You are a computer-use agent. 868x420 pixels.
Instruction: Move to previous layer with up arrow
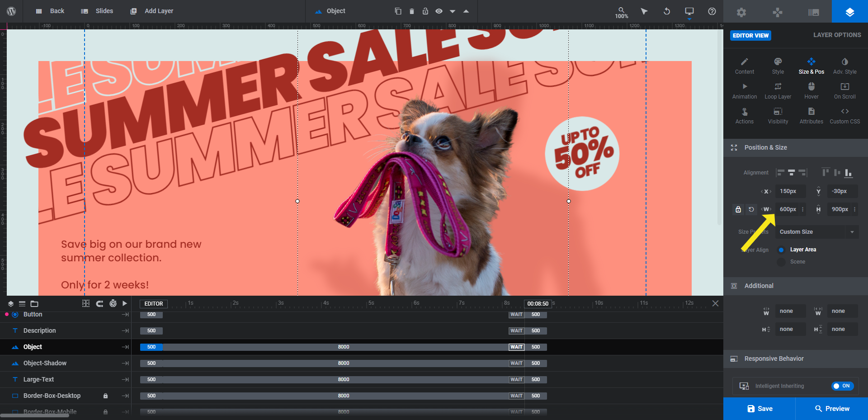tap(466, 11)
